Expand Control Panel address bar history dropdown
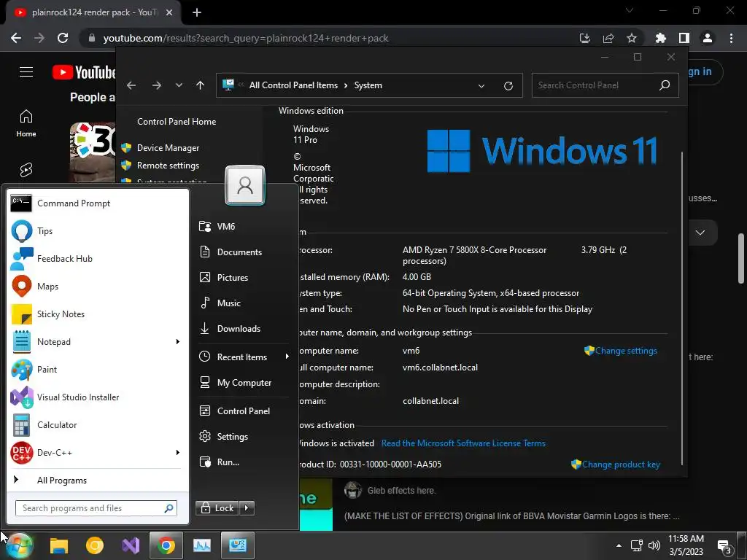747x560 pixels. 481,86
